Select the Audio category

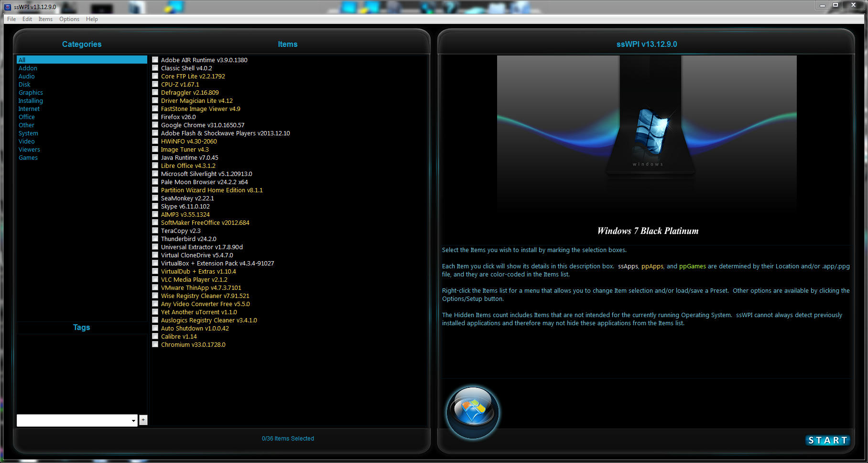coord(26,76)
